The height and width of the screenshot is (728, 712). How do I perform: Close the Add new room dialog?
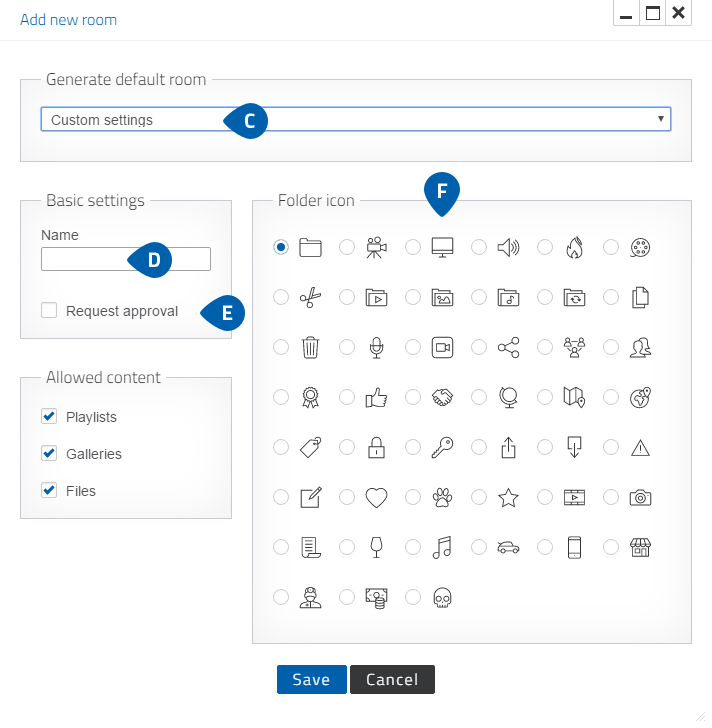tap(679, 13)
